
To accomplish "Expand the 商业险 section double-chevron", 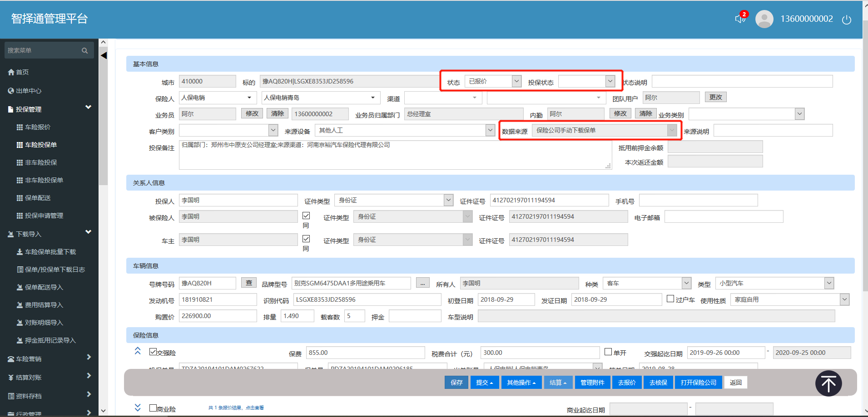I will pyautogui.click(x=138, y=407).
